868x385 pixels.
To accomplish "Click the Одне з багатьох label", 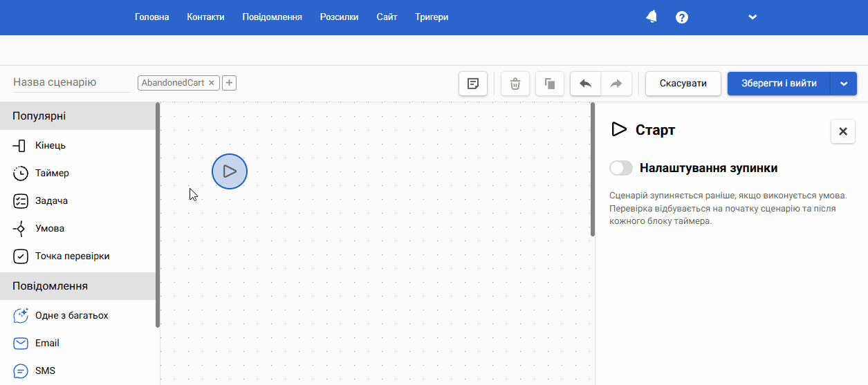I will 72,316.
